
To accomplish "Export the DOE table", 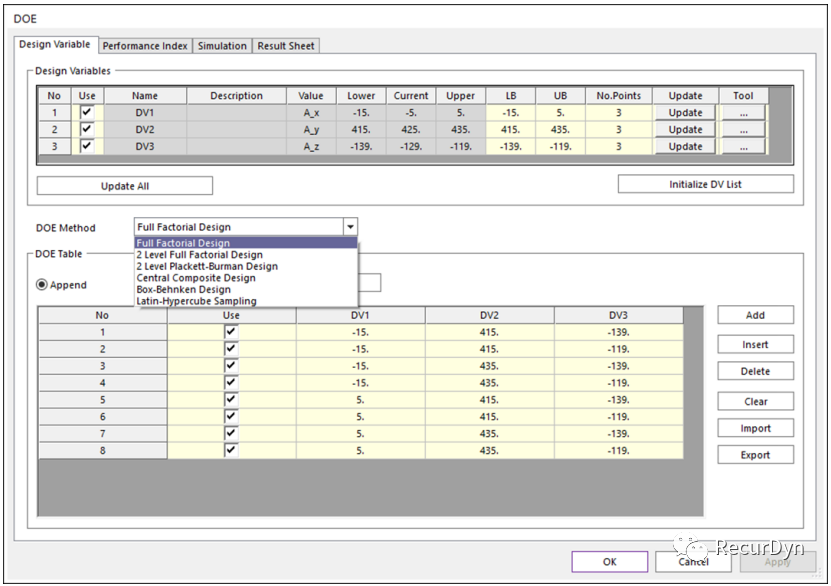I will pyautogui.click(x=755, y=455).
